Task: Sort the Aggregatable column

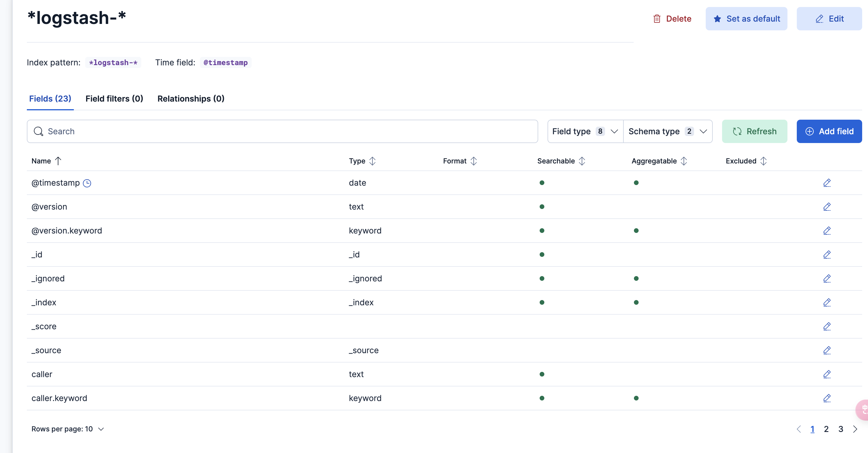Action: [684, 161]
